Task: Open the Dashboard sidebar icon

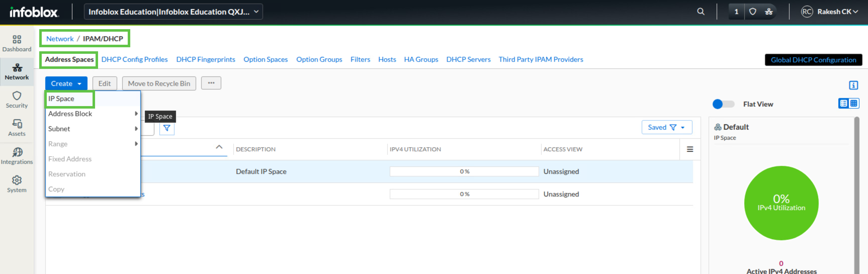Action: click(17, 44)
